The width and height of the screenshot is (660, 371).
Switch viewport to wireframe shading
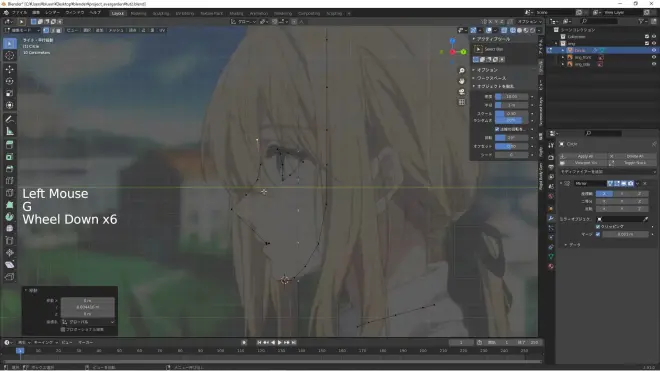point(513,30)
